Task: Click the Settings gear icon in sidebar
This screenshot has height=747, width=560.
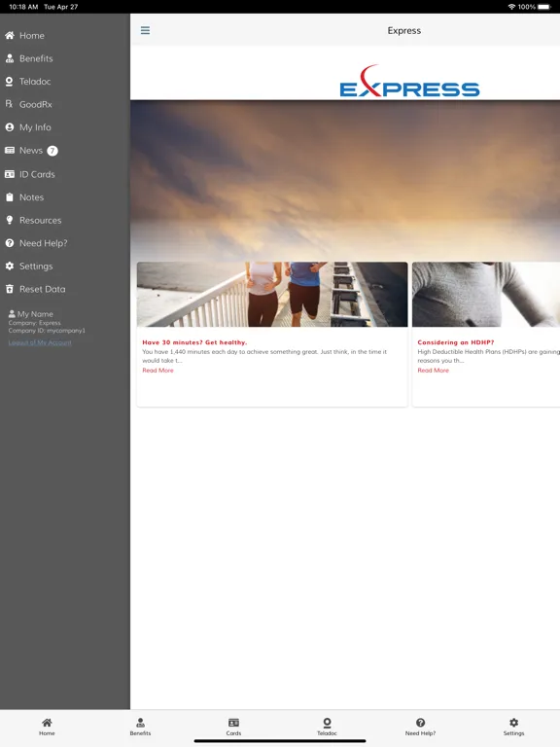Action: pos(10,266)
